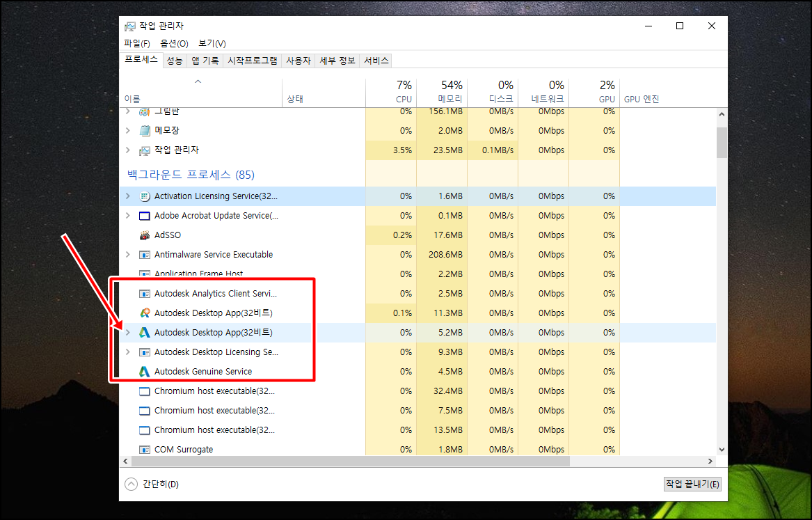This screenshot has height=520, width=812.
Task: Switch to the 앱 기록 tab
Action: (x=205, y=61)
